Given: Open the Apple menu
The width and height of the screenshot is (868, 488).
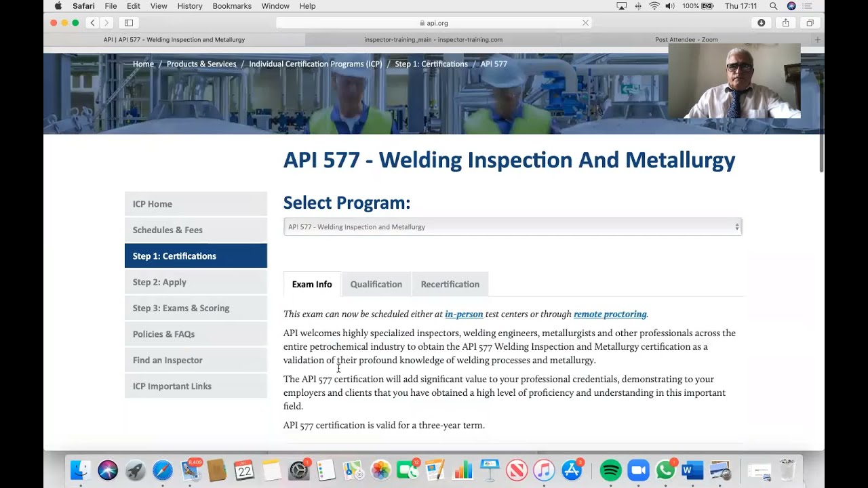Looking at the screenshot, I should click(x=58, y=6).
